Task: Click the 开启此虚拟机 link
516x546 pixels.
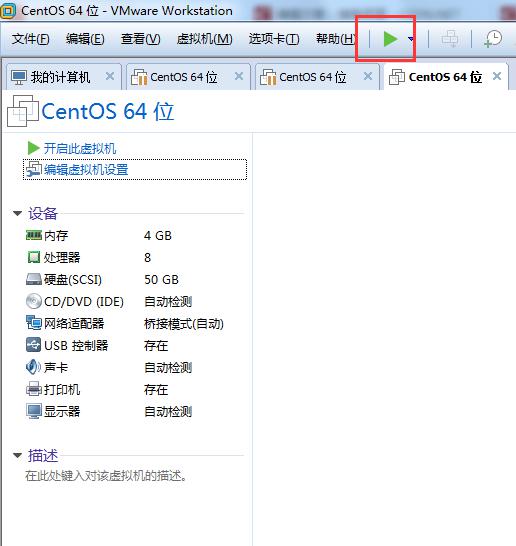Action: click(80, 149)
